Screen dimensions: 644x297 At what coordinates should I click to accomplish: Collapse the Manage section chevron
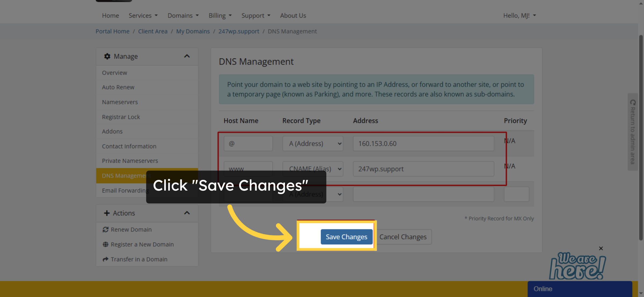tap(187, 56)
